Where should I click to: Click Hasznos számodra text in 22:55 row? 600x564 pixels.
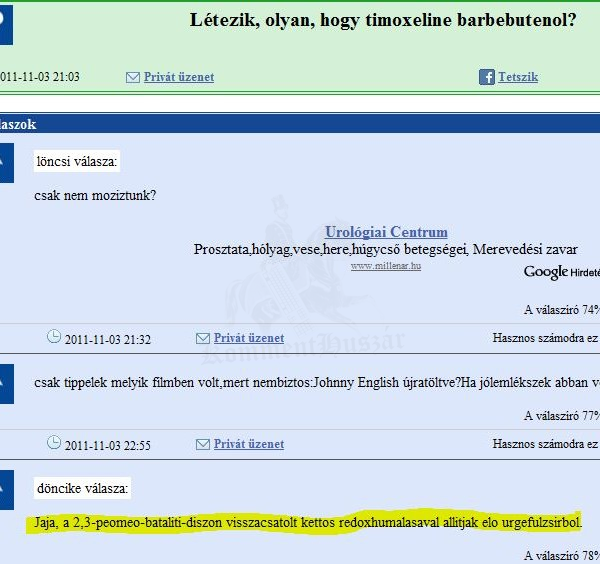tap(546, 444)
